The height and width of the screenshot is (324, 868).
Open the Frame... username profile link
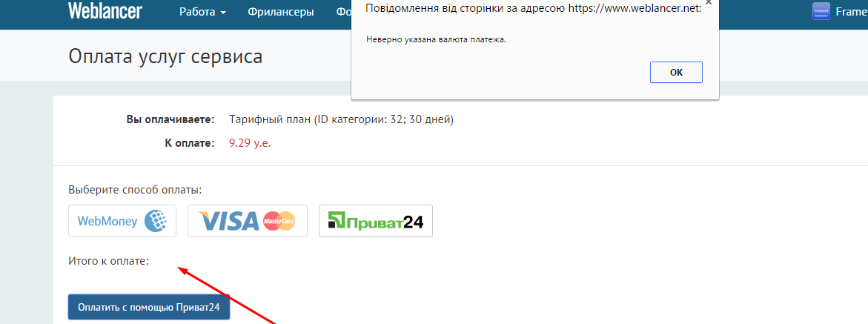tap(852, 12)
